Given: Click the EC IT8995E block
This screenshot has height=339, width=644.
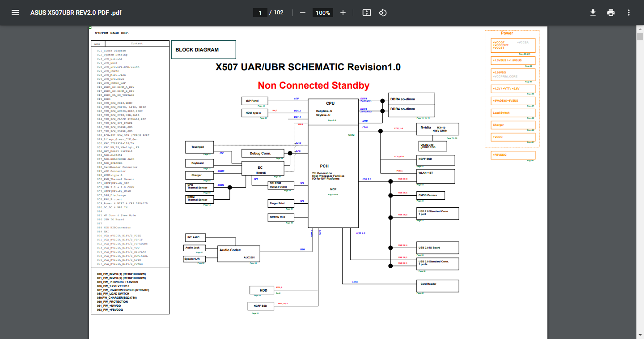Looking at the screenshot, I should 263,168.
